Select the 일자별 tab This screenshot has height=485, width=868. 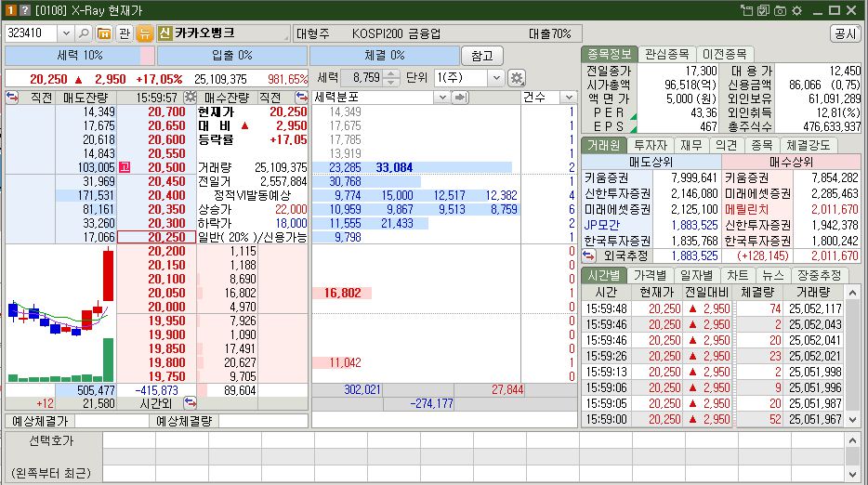point(696,275)
